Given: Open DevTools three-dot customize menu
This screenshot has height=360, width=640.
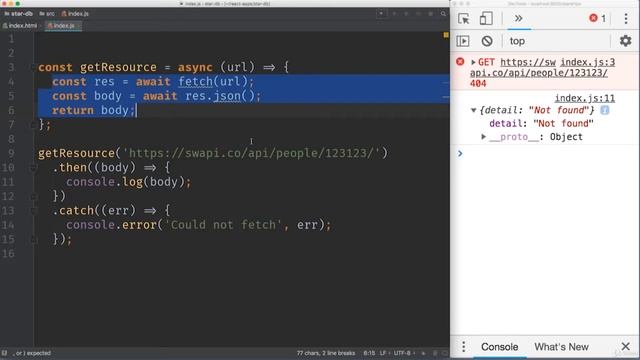Looking at the screenshot, I should tap(626, 19).
